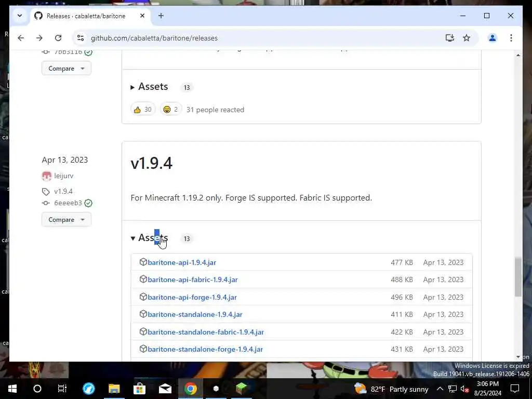Click the scrollbar down arrow
Screen dimensions: 532x399
(x=518, y=357)
